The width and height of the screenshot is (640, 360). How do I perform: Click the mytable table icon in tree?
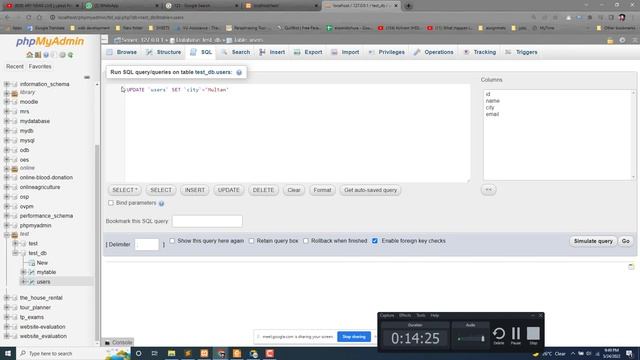pos(31,272)
